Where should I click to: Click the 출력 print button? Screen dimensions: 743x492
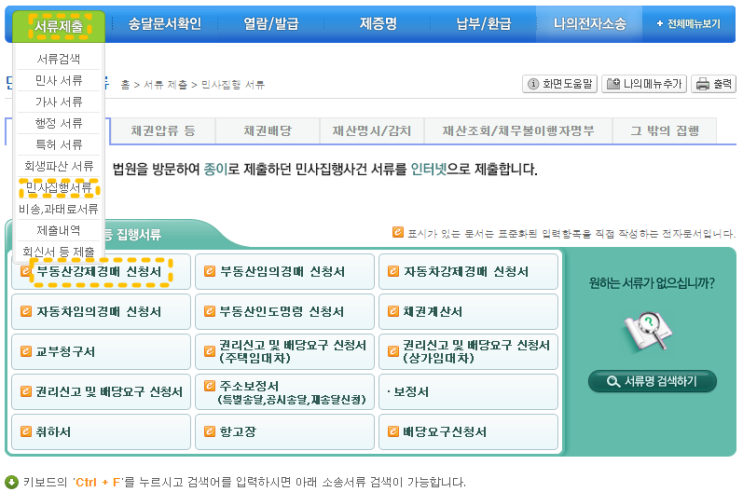pyautogui.click(x=714, y=84)
